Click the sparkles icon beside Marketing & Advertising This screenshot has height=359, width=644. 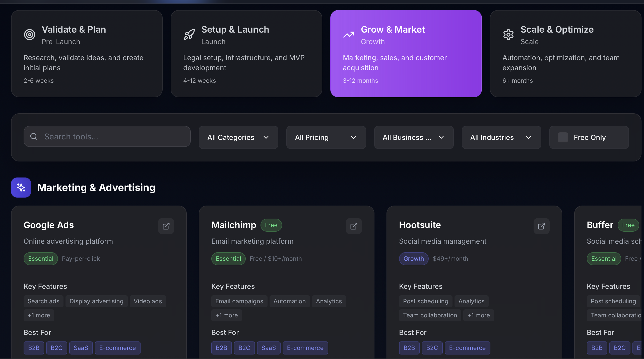[x=21, y=188]
